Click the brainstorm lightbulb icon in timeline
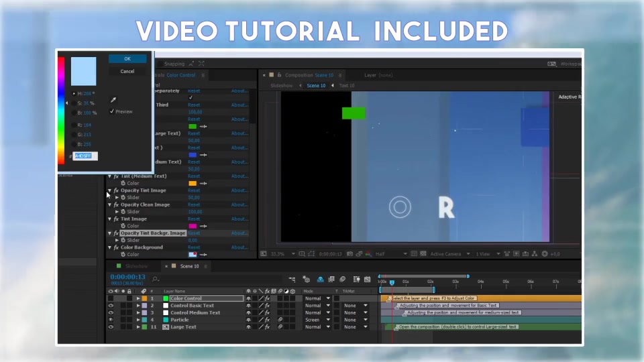Image resolution: width=644 pixels, height=362 pixels. 356,279
